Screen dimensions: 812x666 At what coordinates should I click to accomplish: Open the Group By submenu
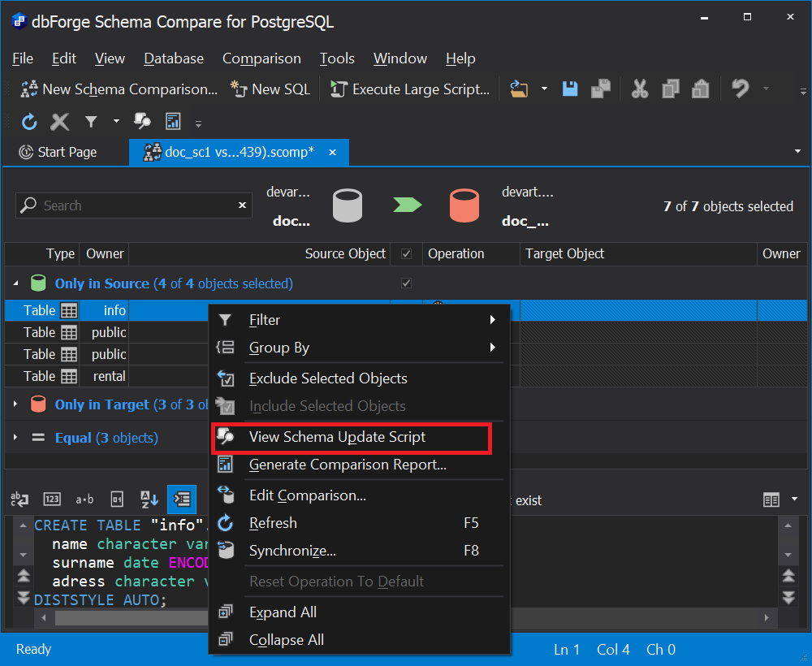click(359, 348)
